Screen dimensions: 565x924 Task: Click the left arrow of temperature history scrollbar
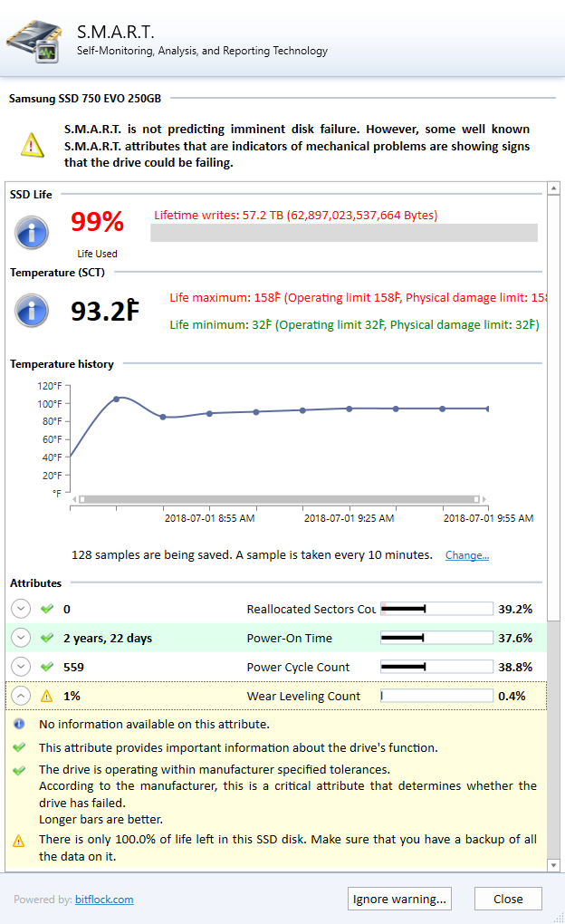(74, 499)
